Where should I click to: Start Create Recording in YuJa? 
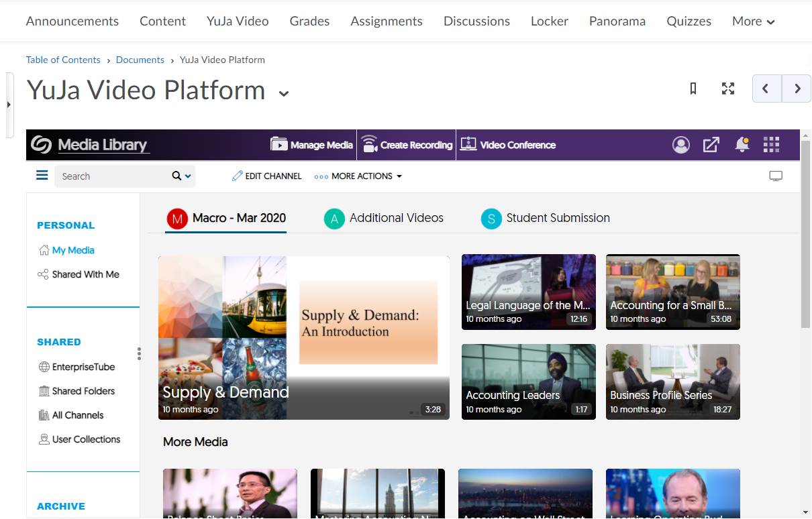(407, 145)
